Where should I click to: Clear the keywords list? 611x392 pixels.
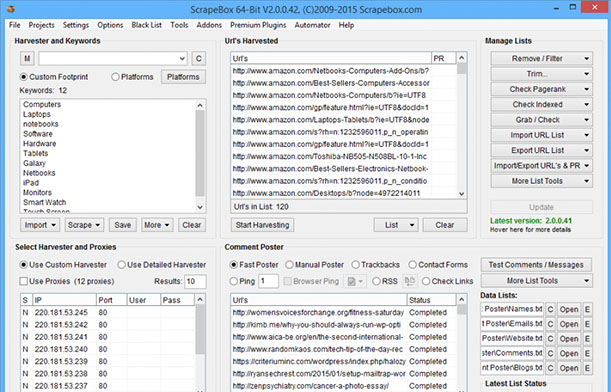point(192,225)
